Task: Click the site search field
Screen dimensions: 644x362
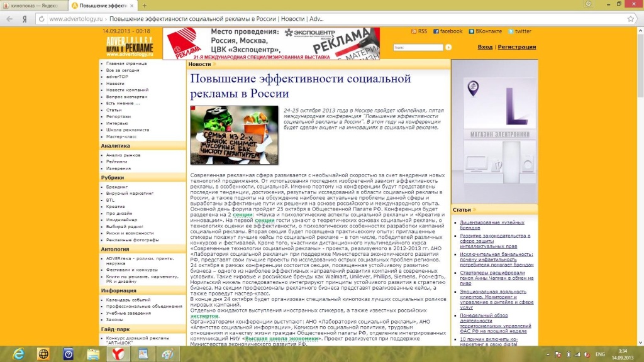Action: tap(418, 48)
